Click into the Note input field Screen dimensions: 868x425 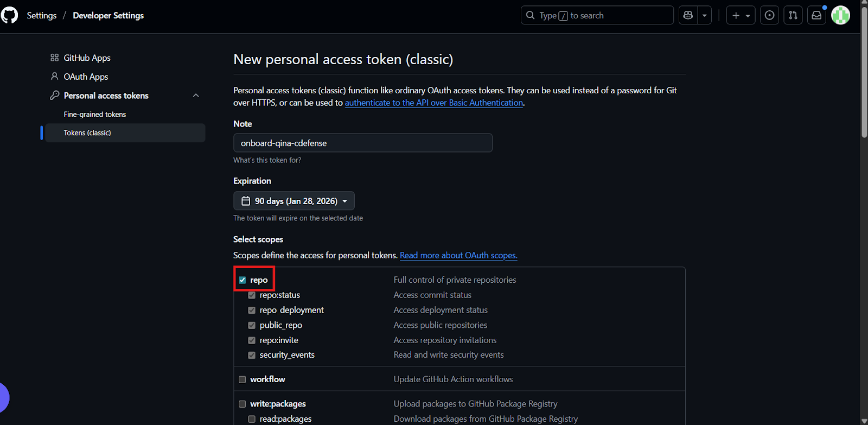coord(363,143)
